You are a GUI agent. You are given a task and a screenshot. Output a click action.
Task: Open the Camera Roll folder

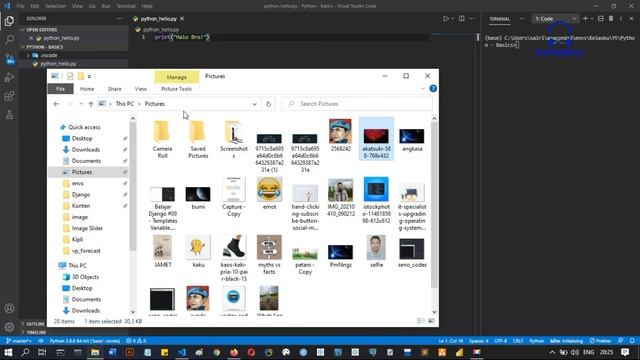coord(162,140)
